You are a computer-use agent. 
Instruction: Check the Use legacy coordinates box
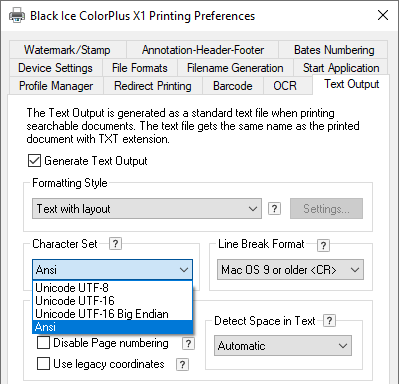[43, 364]
